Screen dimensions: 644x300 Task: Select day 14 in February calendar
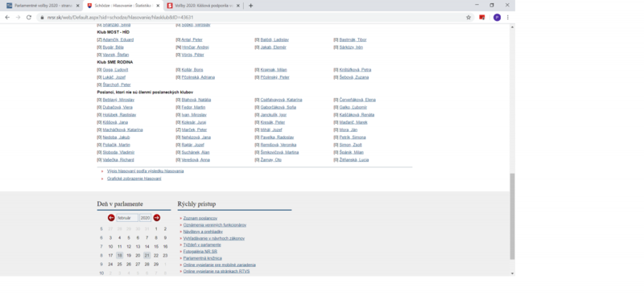[147, 247]
